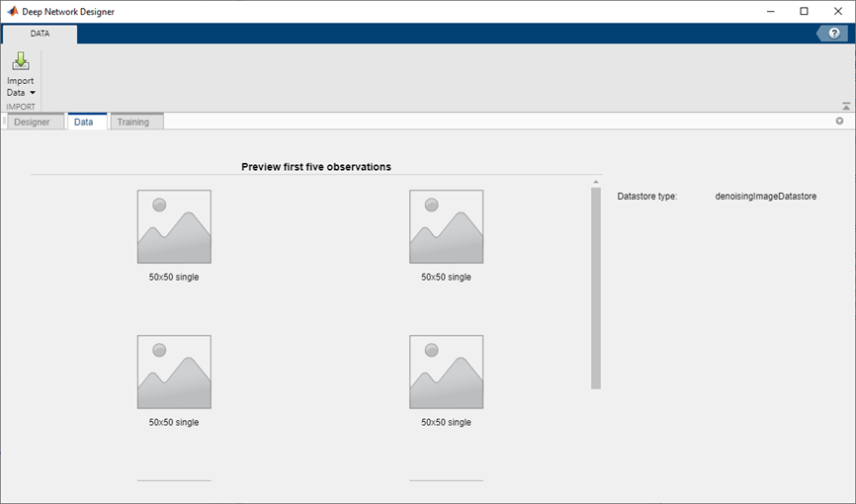Select the DATA ribbon tab

pyautogui.click(x=40, y=34)
